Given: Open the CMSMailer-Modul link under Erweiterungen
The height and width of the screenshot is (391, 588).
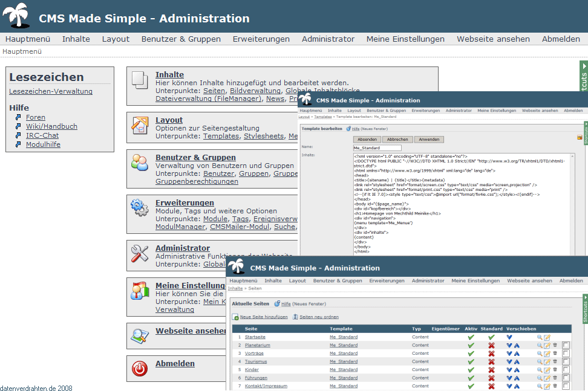Looking at the screenshot, I should [x=240, y=227].
